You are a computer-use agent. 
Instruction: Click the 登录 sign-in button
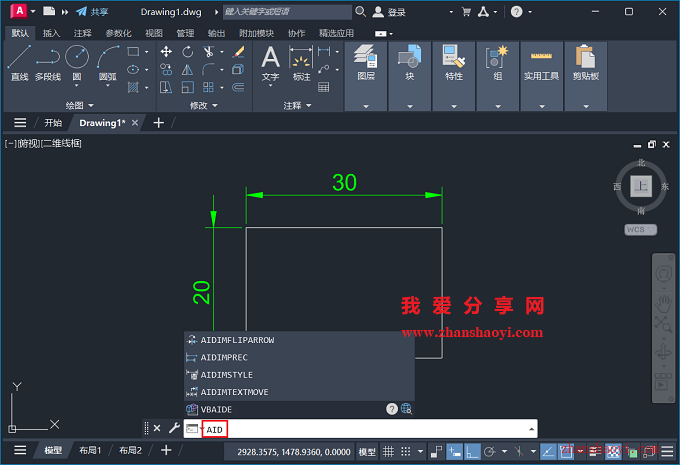[x=389, y=12]
